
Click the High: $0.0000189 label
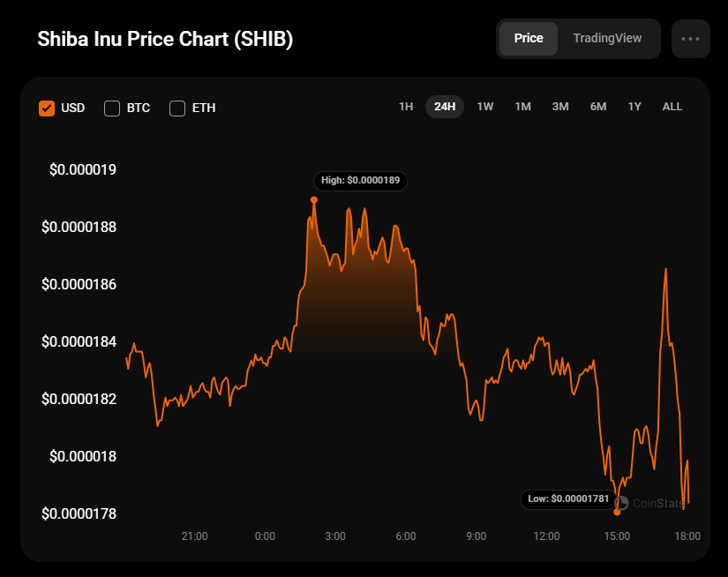[360, 180]
